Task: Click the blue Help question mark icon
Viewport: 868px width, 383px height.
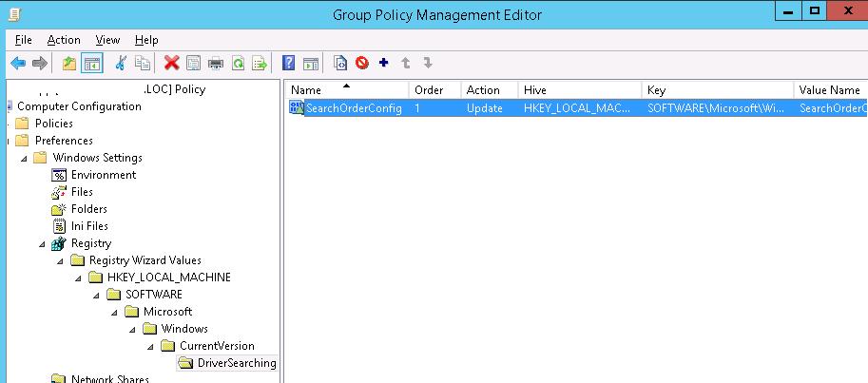Action: point(288,64)
